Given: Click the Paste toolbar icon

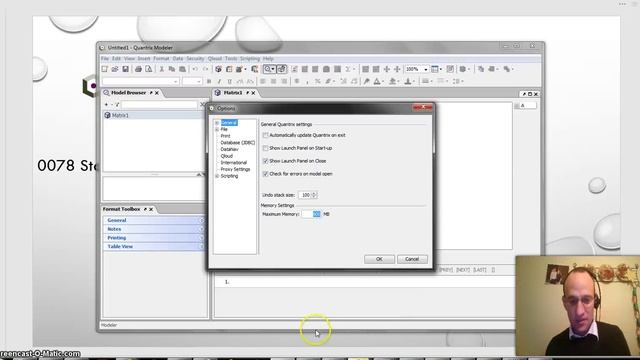Looking at the screenshot, I should point(182,69).
